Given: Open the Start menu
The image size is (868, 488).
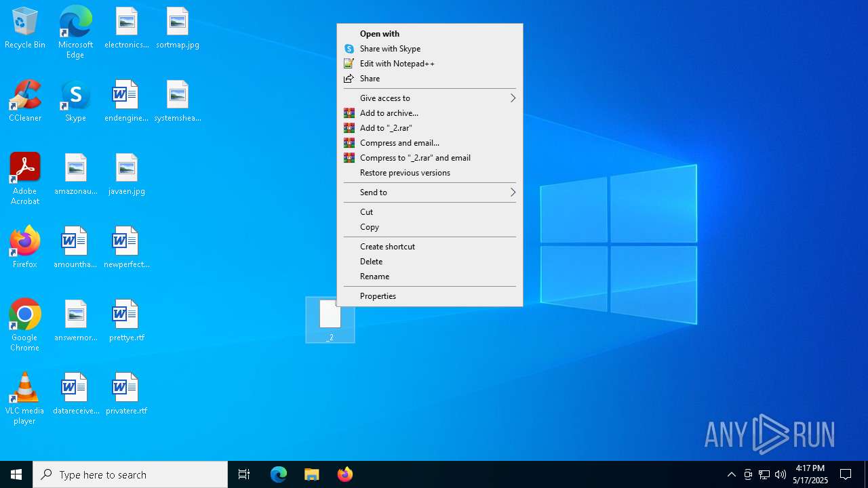Looking at the screenshot, I should pyautogui.click(x=16, y=474).
